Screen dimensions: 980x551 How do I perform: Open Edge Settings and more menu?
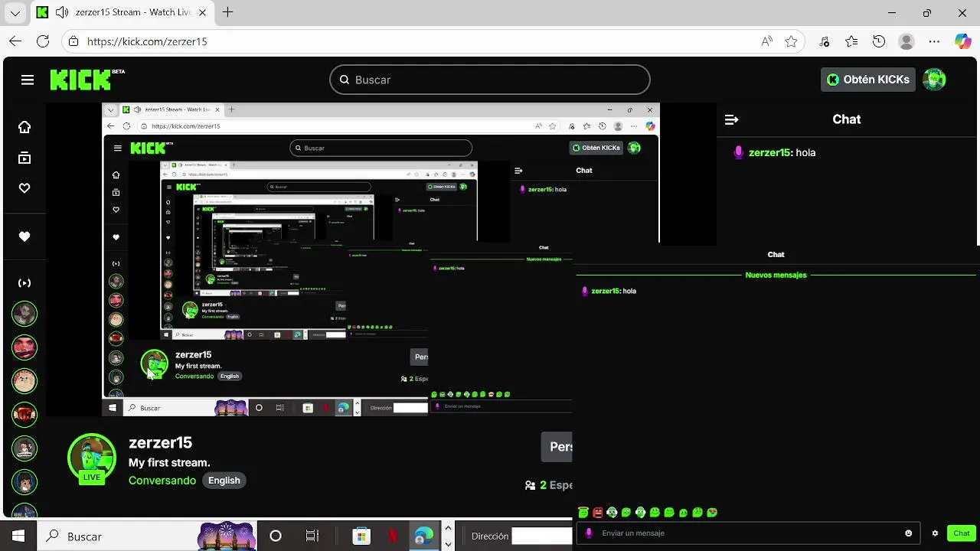934,41
